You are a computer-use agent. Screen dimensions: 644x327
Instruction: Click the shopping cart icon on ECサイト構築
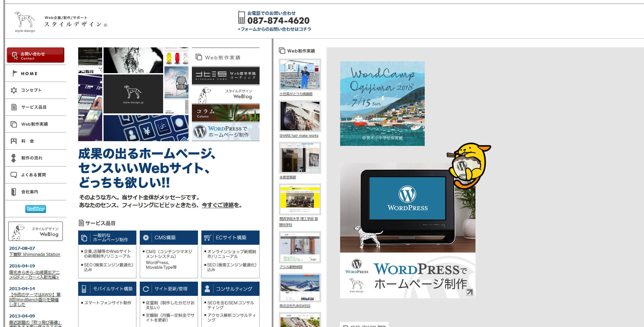coord(207,238)
